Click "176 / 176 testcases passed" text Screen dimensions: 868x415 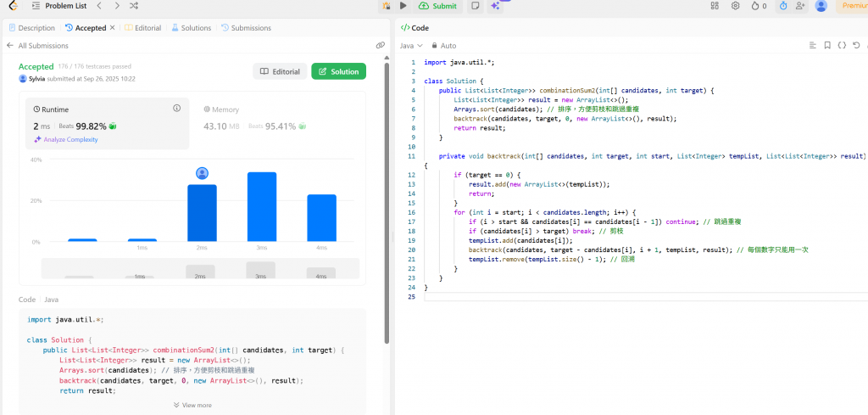(95, 66)
